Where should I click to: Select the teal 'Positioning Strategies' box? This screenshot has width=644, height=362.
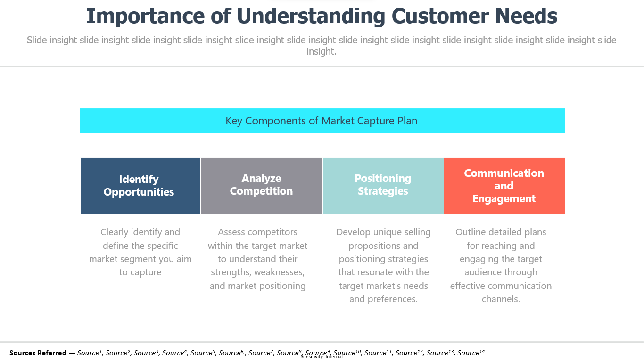click(383, 186)
